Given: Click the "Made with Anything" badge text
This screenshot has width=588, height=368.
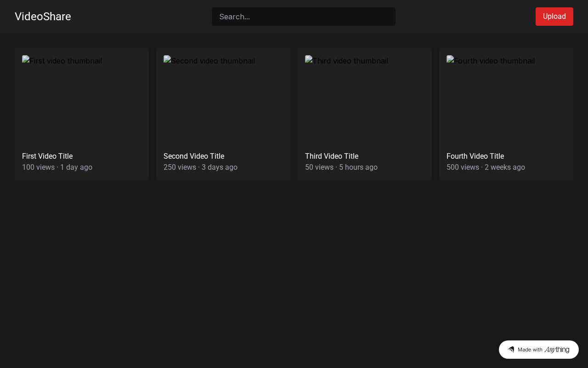Looking at the screenshot, I should click(x=543, y=350).
